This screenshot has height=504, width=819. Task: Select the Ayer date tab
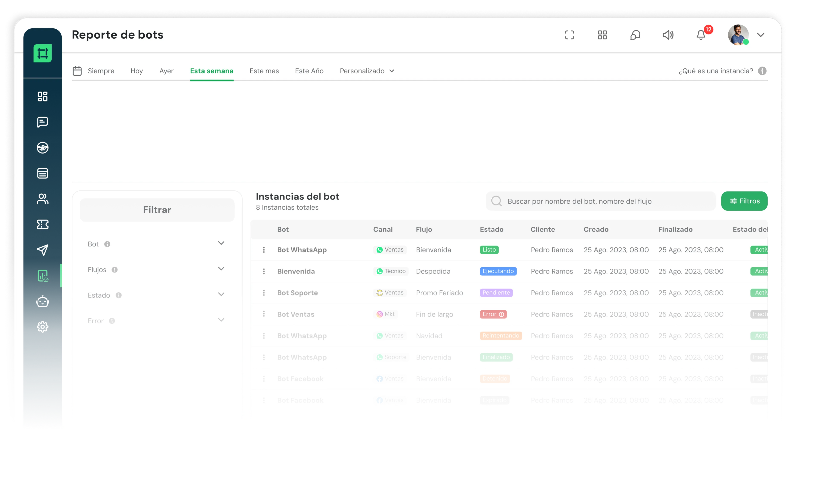[x=166, y=71]
